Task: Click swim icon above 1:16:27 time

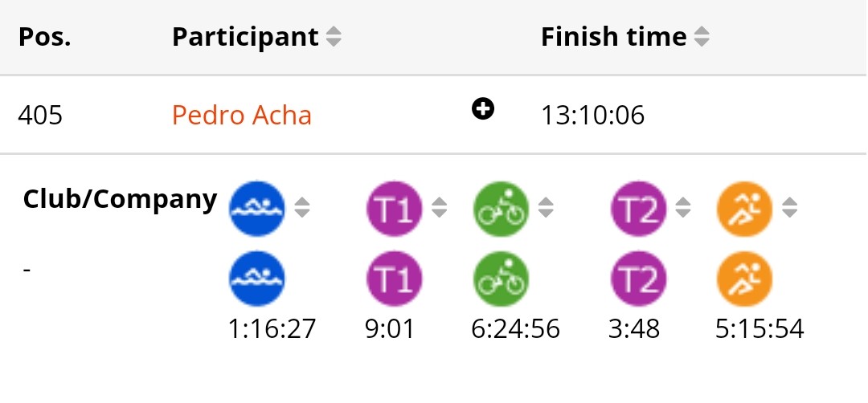Action: pyautogui.click(x=257, y=279)
